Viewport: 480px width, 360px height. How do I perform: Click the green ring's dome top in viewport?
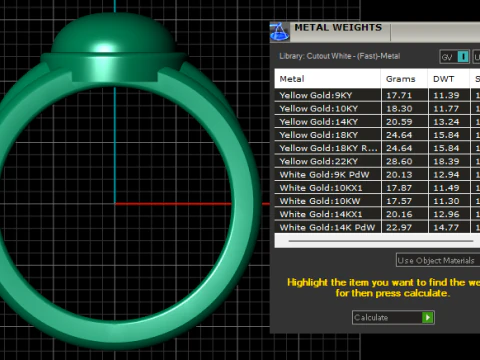[113, 33]
